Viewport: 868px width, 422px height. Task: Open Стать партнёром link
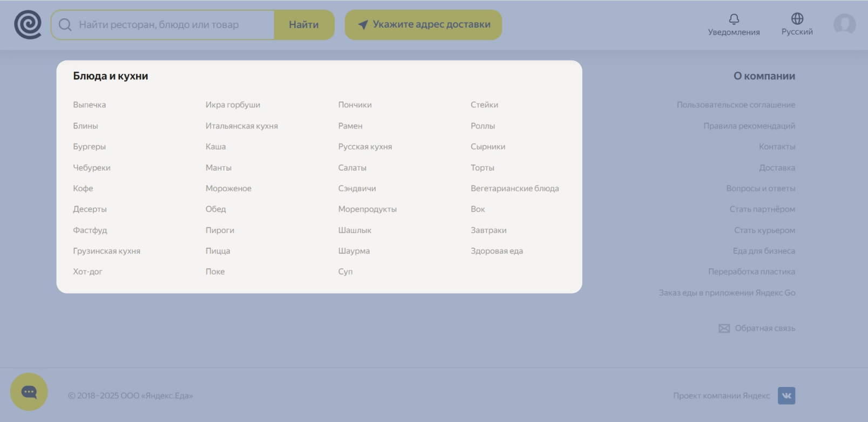[x=762, y=209]
